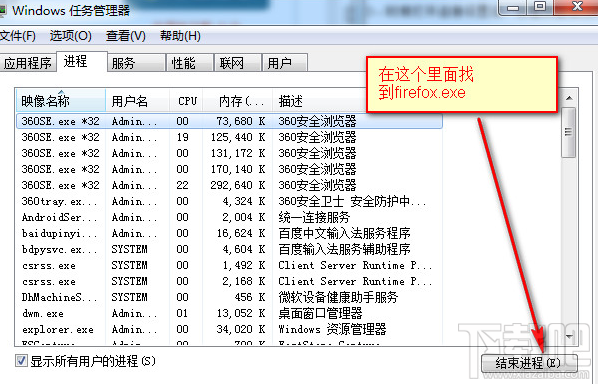This screenshot has height=384, width=598.
Task: Open the 选项(O) menu
Action: click(71, 36)
